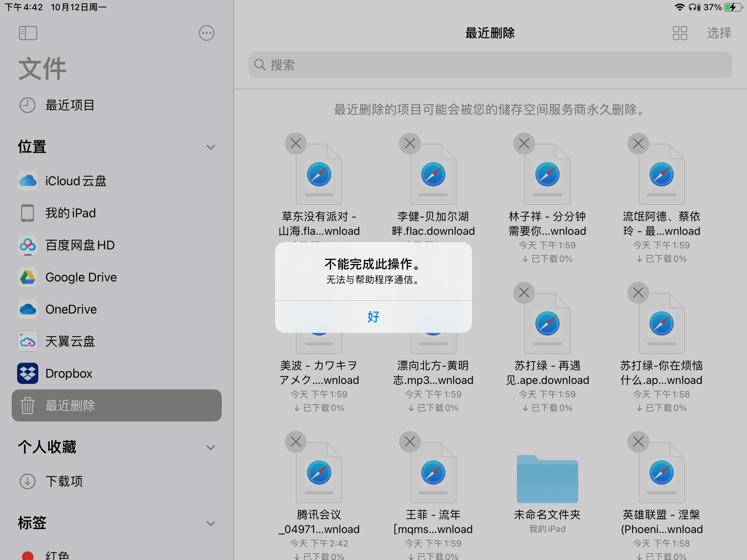
Task: Toggle the sidebar panel icon
Action: pos(28,33)
